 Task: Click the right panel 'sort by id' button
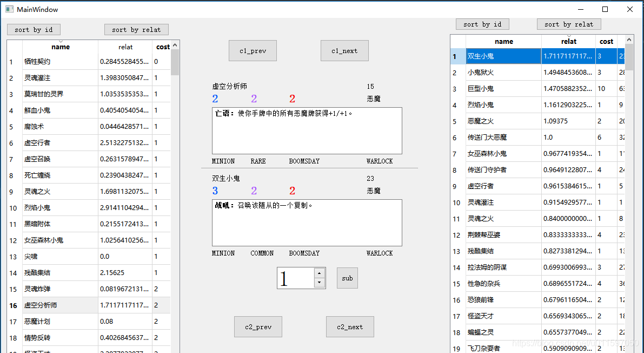point(482,24)
